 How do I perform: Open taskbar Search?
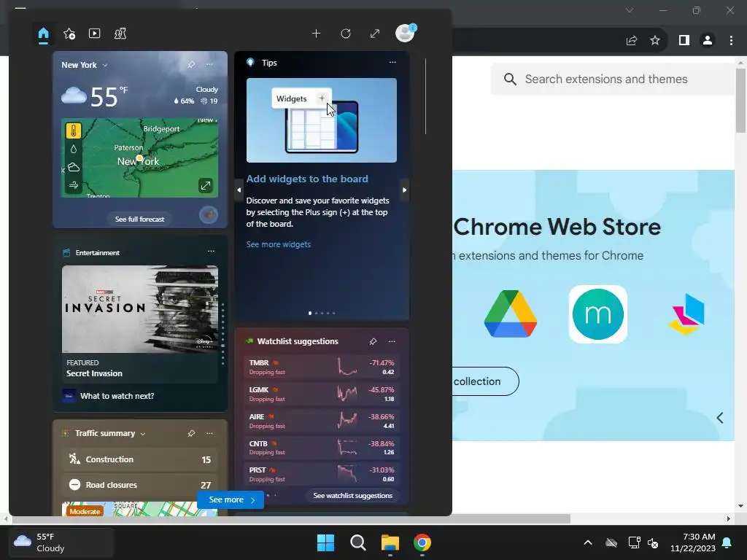click(357, 542)
